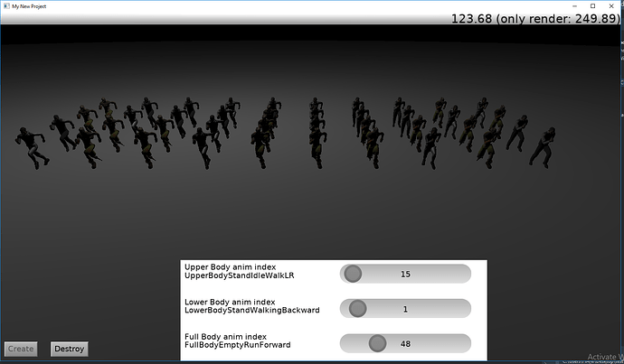Click right end of Full Body slider track

(463, 343)
